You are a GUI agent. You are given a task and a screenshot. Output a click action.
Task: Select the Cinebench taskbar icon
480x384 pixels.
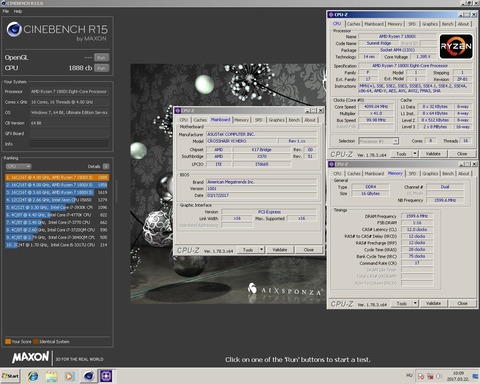tap(89, 376)
